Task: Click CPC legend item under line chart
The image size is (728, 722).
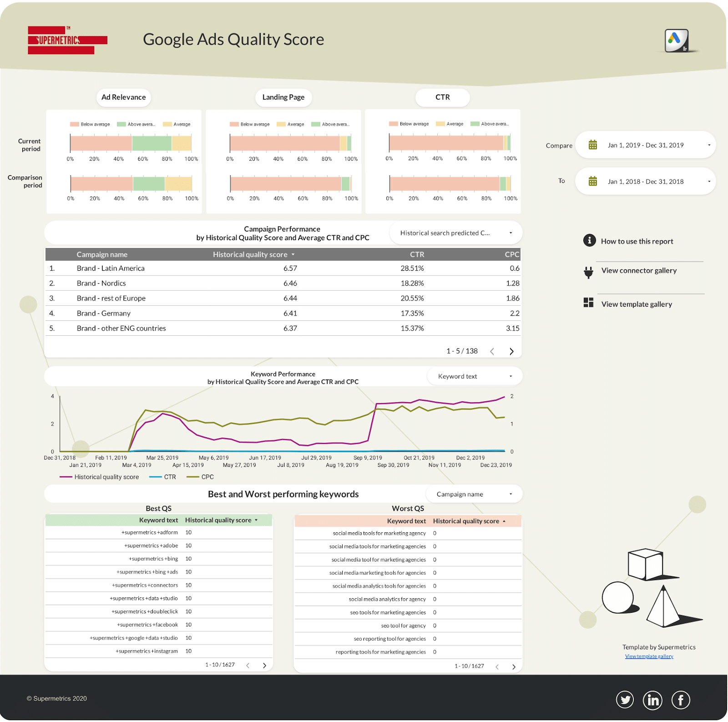Action: click(200, 477)
